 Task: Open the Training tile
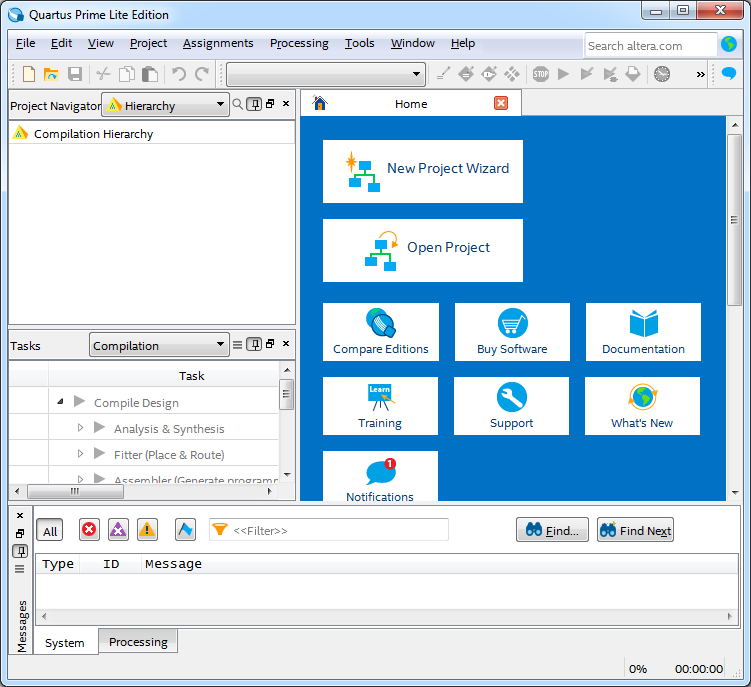[380, 406]
